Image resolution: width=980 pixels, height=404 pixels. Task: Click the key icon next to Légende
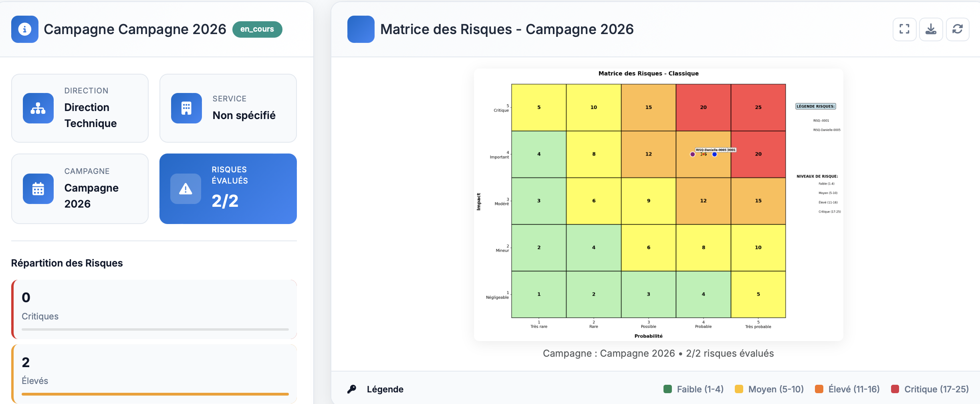(352, 389)
